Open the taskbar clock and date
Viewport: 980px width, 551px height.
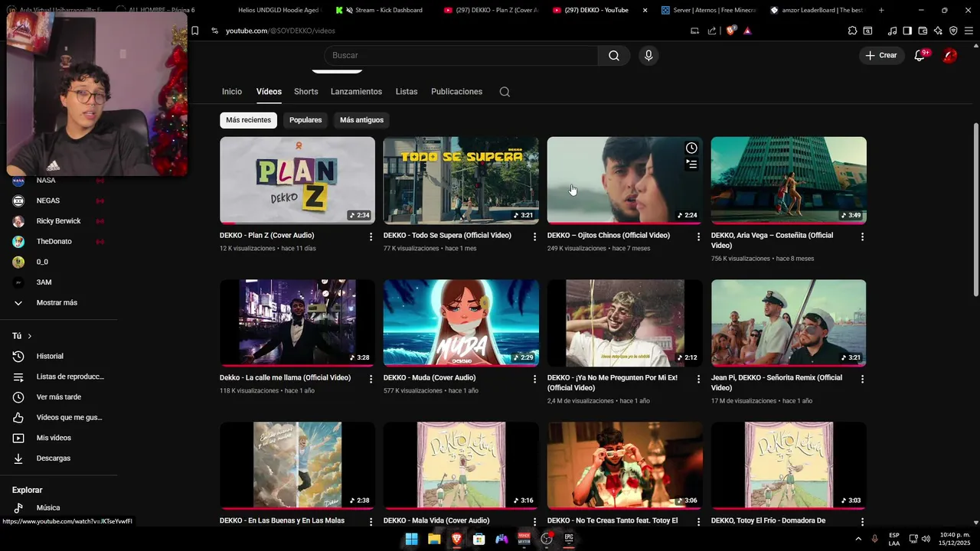click(x=955, y=539)
